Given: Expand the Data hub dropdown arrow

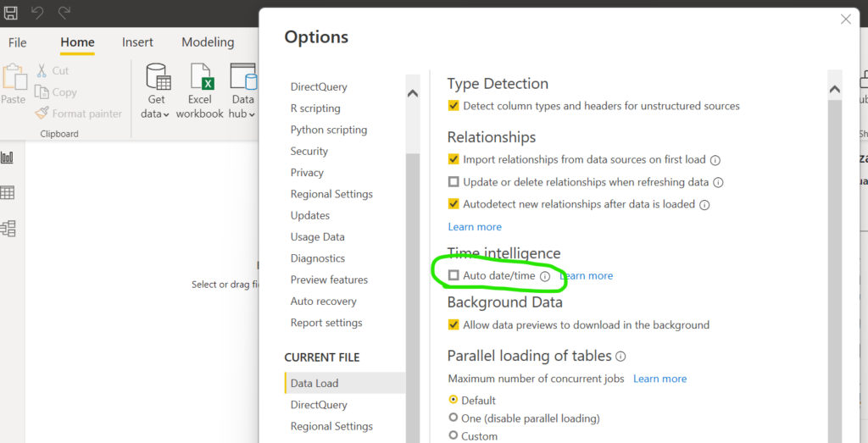Looking at the screenshot, I should (x=252, y=115).
